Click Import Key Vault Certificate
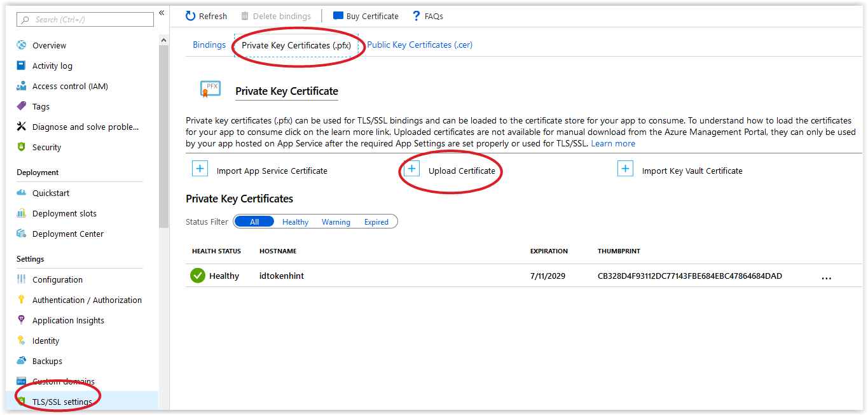Screen dimensions: 868x415 [692, 171]
